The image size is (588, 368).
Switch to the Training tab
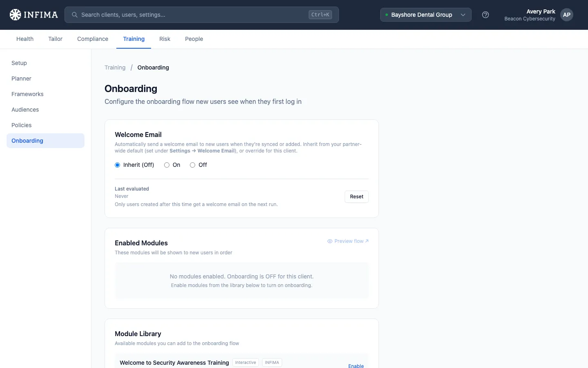point(134,39)
